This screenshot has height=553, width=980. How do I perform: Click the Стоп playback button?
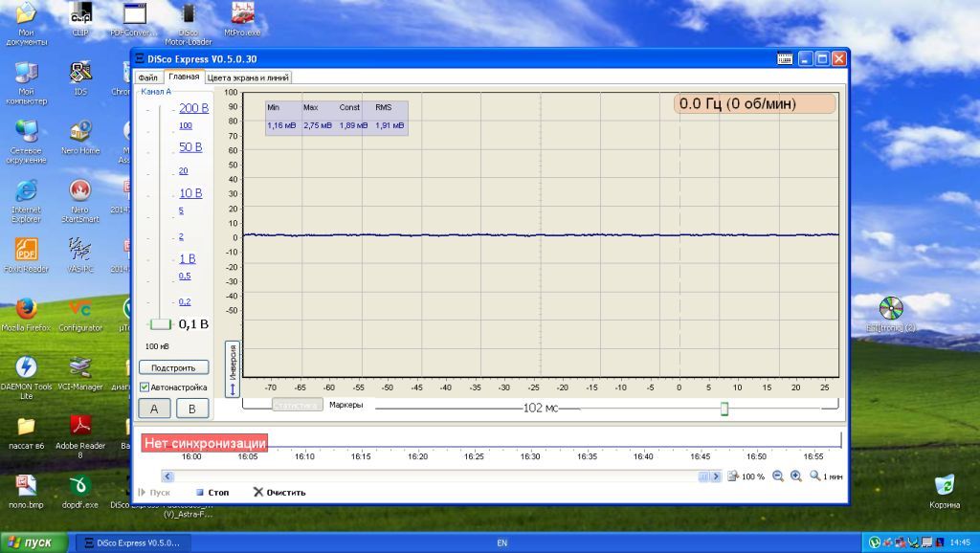pyautogui.click(x=212, y=493)
